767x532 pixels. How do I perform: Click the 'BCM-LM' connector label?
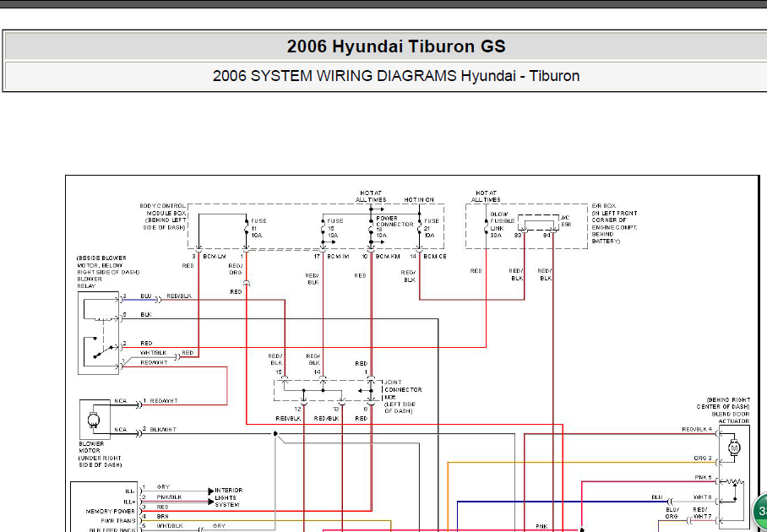pos(215,256)
